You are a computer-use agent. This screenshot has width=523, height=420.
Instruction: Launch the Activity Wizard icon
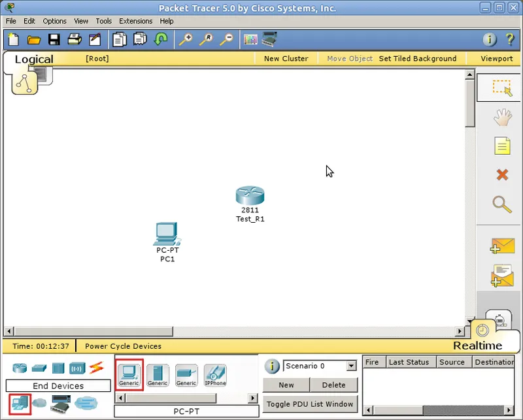(x=95, y=39)
